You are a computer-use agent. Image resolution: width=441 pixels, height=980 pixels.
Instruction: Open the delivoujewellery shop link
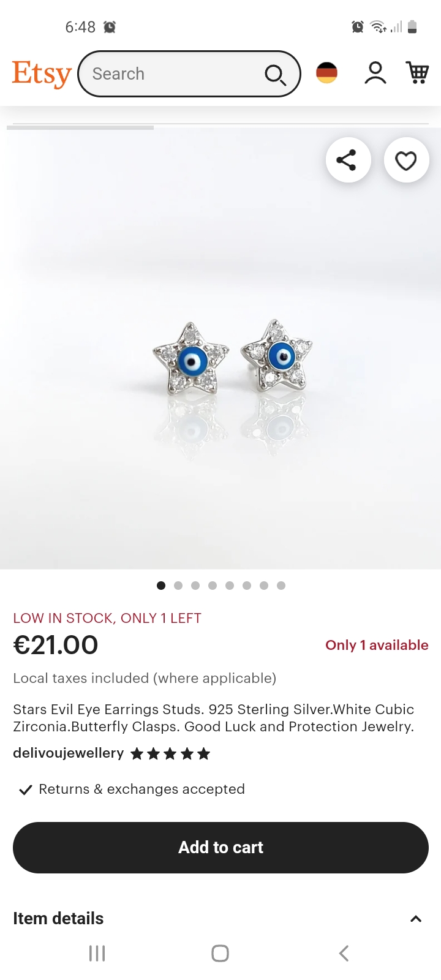[69, 753]
